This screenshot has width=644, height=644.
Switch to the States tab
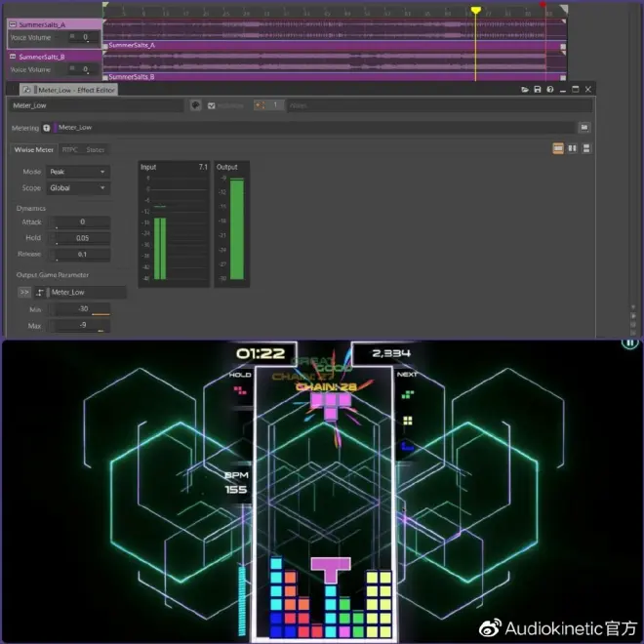coord(95,149)
